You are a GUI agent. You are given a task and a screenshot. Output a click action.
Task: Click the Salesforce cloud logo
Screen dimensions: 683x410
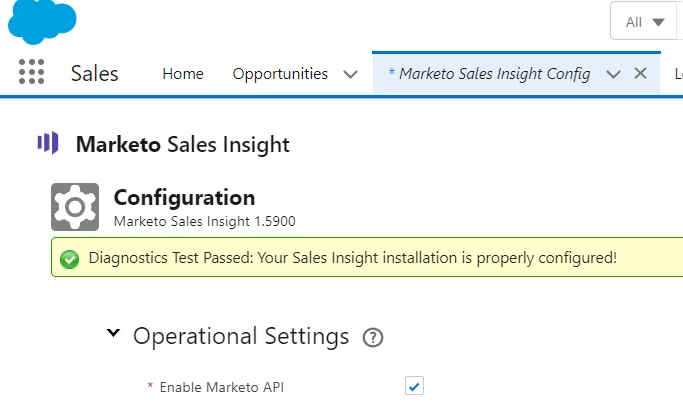click(41, 22)
